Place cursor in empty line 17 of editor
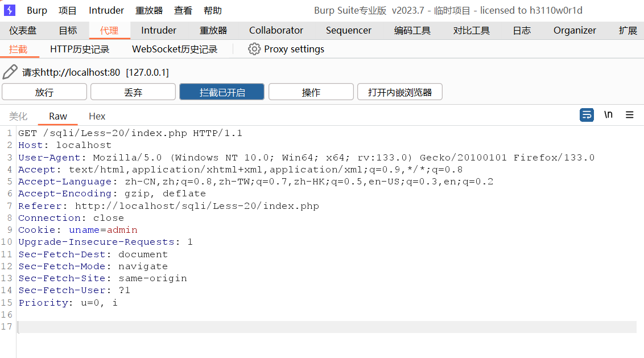The width and height of the screenshot is (644, 358). click(x=327, y=327)
